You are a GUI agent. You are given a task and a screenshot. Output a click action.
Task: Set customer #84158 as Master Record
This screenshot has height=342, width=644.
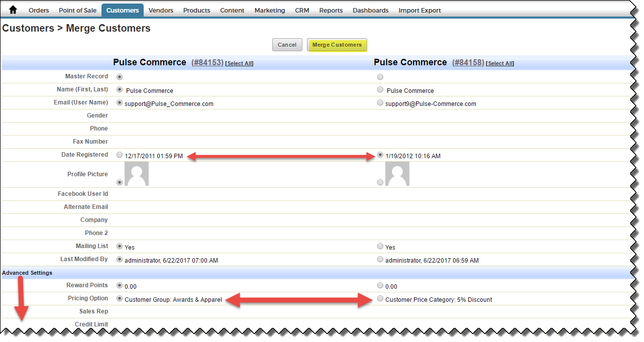pyautogui.click(x=380, y=77)
